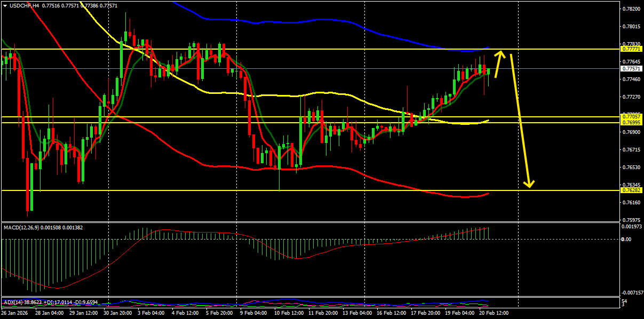Image resolution: width=644 pixels, height=319 pixels.
Task: Click the 0.76530 price scale value
Action: pos(631,168)
